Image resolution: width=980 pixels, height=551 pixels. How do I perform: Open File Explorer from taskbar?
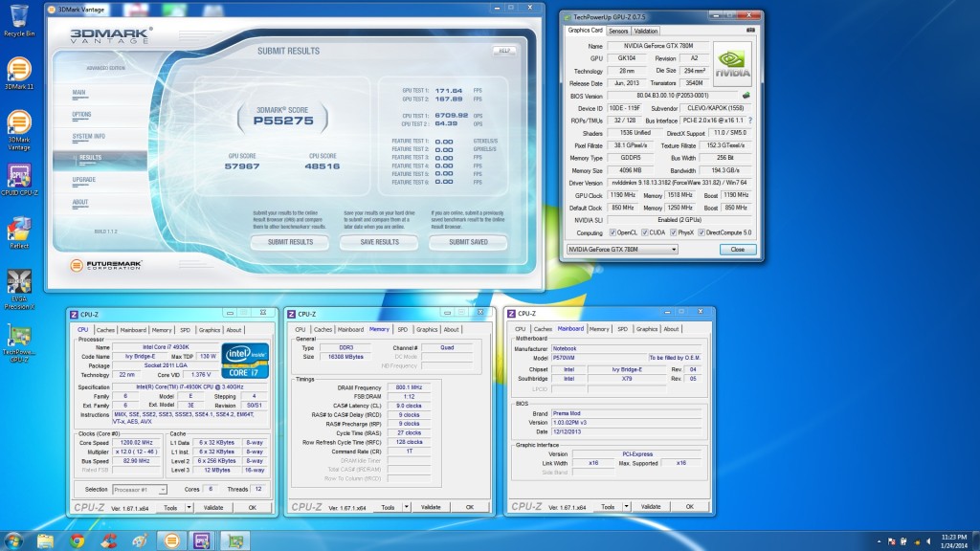45,540
